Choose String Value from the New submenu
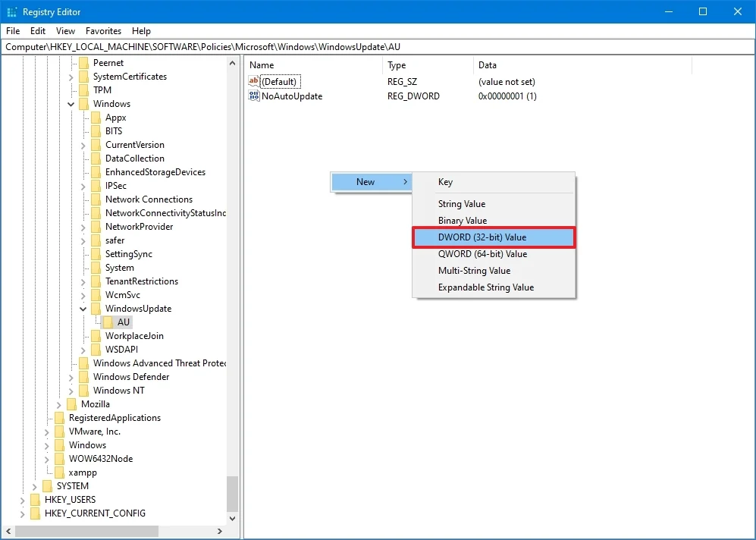 click(x=494, y=204)
